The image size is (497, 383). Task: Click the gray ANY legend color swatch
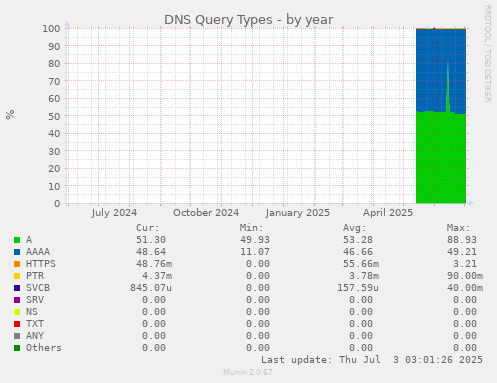[x=17, y=336]
